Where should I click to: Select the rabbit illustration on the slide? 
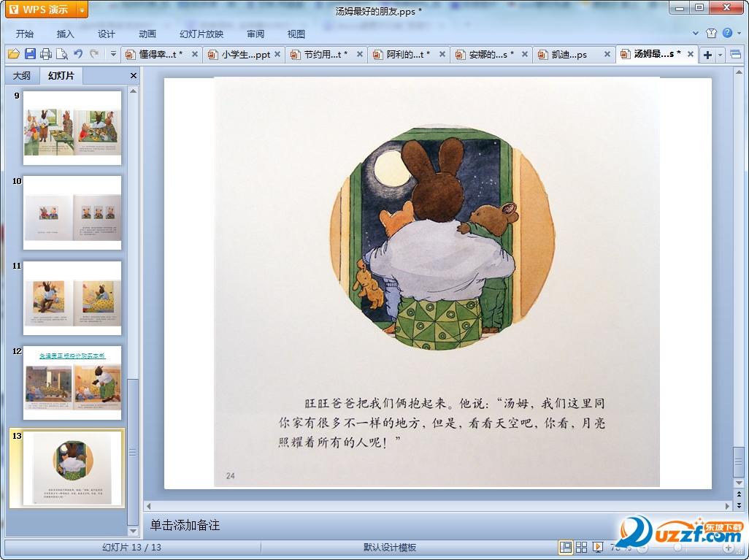coord(442,237)
